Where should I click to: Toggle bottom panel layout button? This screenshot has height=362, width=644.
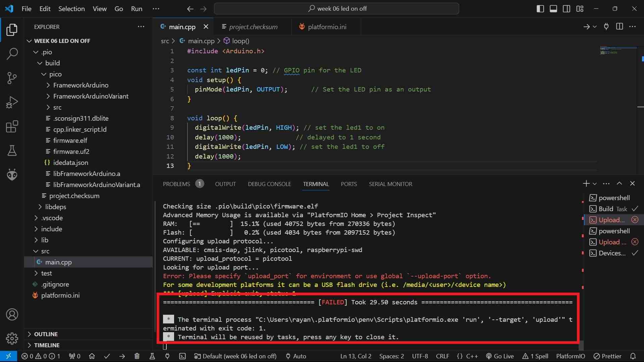tap(553, 9)
